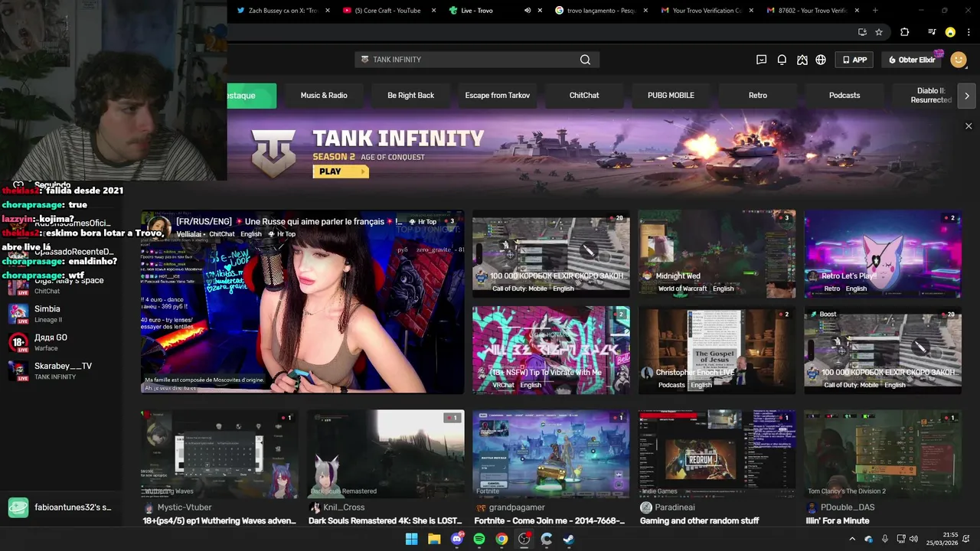Select the ChitChat category
This screenshot has width=980, height=551.
pos(584,96)
